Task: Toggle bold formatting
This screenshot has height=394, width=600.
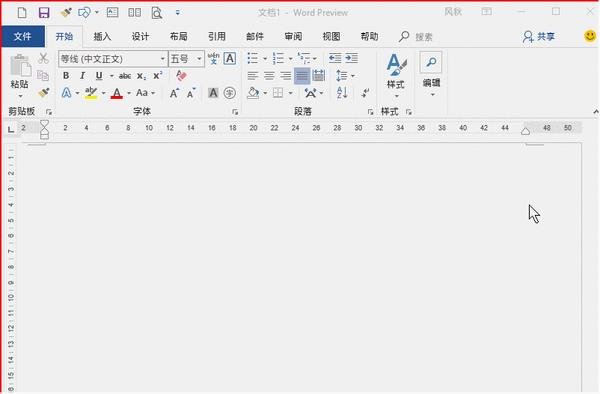Action: 66,76
